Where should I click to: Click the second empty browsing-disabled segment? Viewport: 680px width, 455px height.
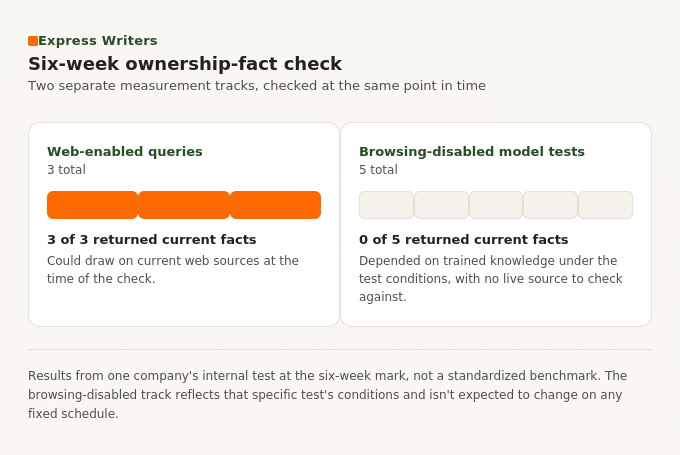coord(441,205)
